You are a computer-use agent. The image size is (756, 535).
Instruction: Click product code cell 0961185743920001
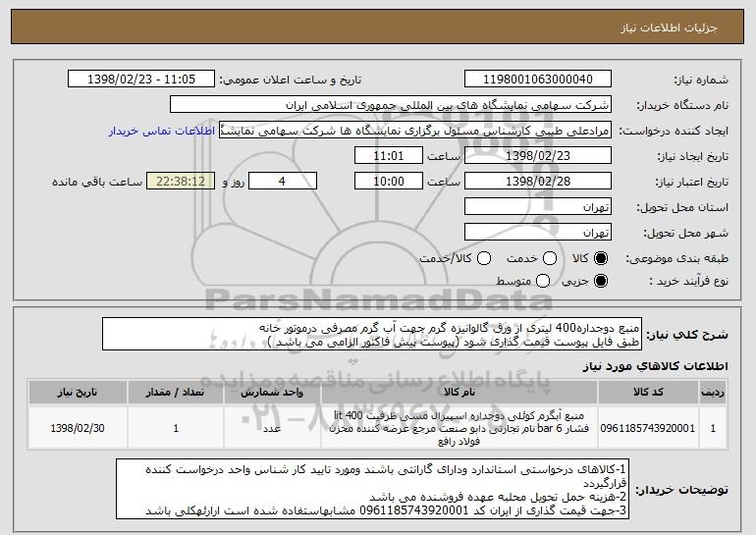[x=648, y=428]
